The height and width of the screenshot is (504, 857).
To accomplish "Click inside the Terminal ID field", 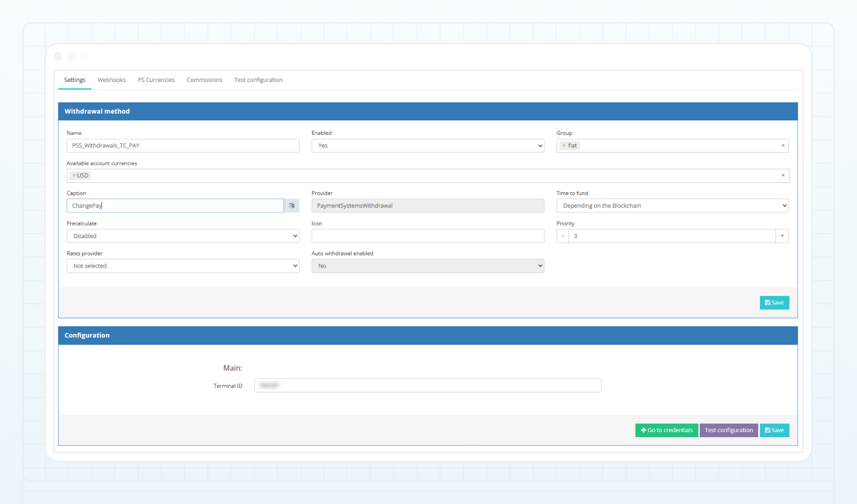I will click(x=427, y=385).
